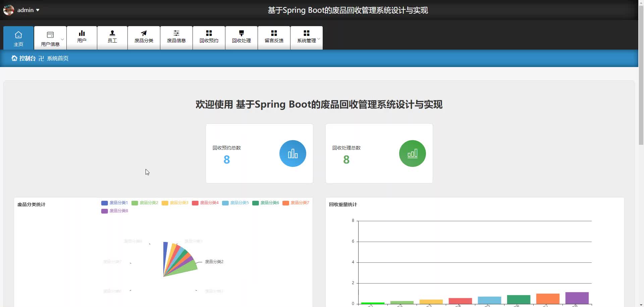Toggle 废品分类1 legend item
This screenshot has width=644, height=307.
coord(114,203)
